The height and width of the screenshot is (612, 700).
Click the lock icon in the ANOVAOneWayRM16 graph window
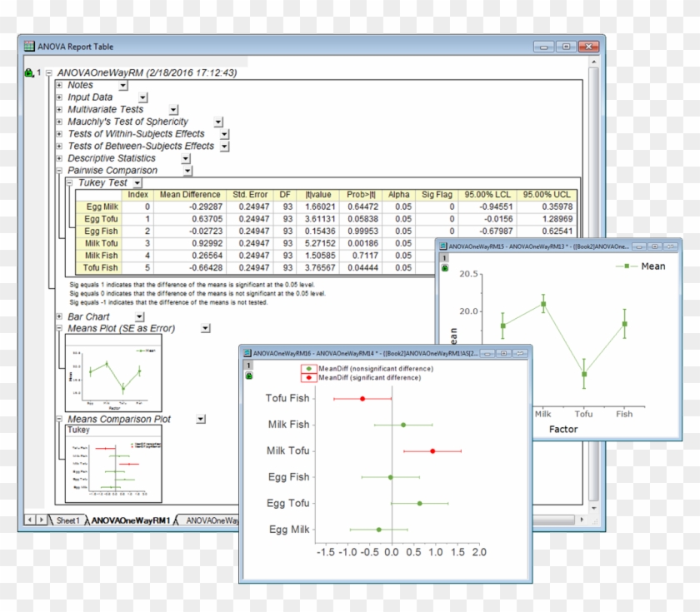(x=248, y=376)
